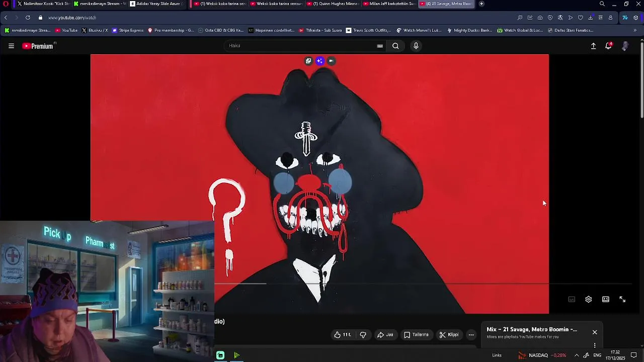Open Mix – 21 Savage, Metro Boomin title

tap(532, 329)
